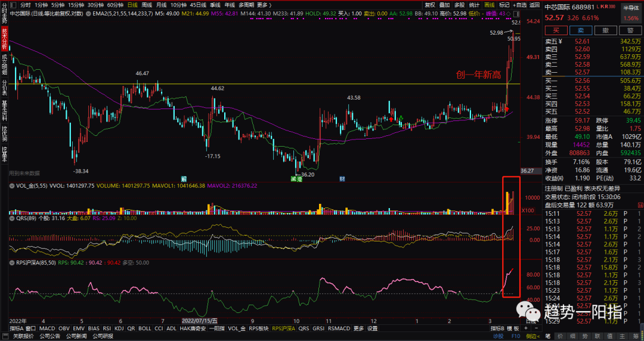Select 月线 monthly period
This screenshot has height=341, width=644.
click(162, 5)
